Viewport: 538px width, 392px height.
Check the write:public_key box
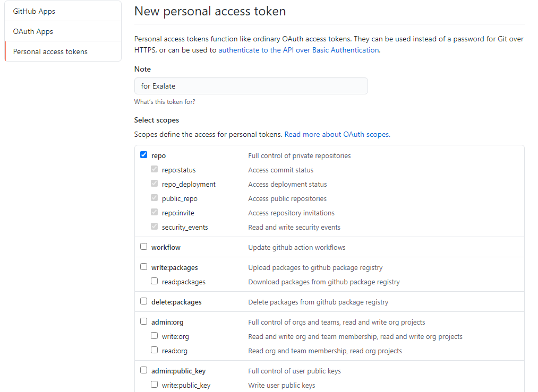pyautogui.click(x=154, y=385)
